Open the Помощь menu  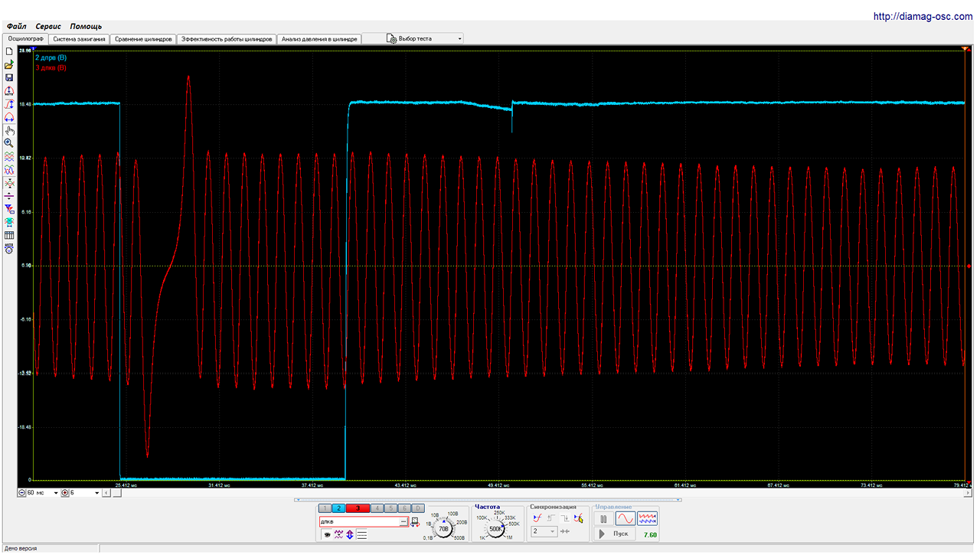[x=86, y=26]
